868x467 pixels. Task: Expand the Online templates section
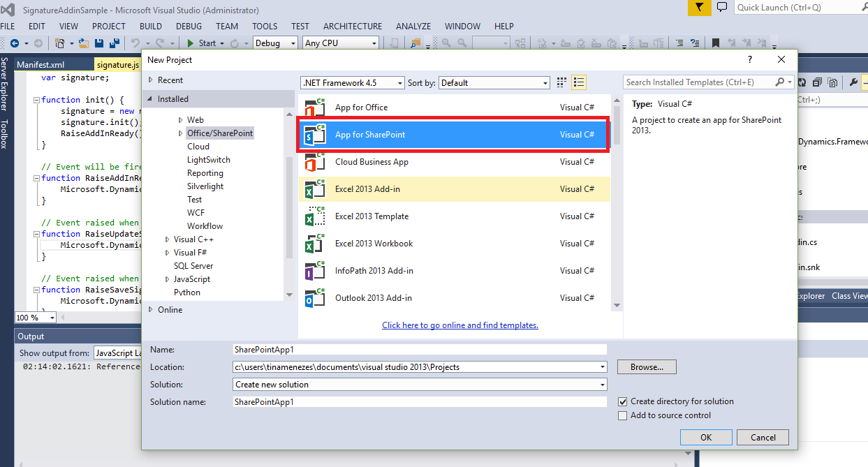[150, 310]
